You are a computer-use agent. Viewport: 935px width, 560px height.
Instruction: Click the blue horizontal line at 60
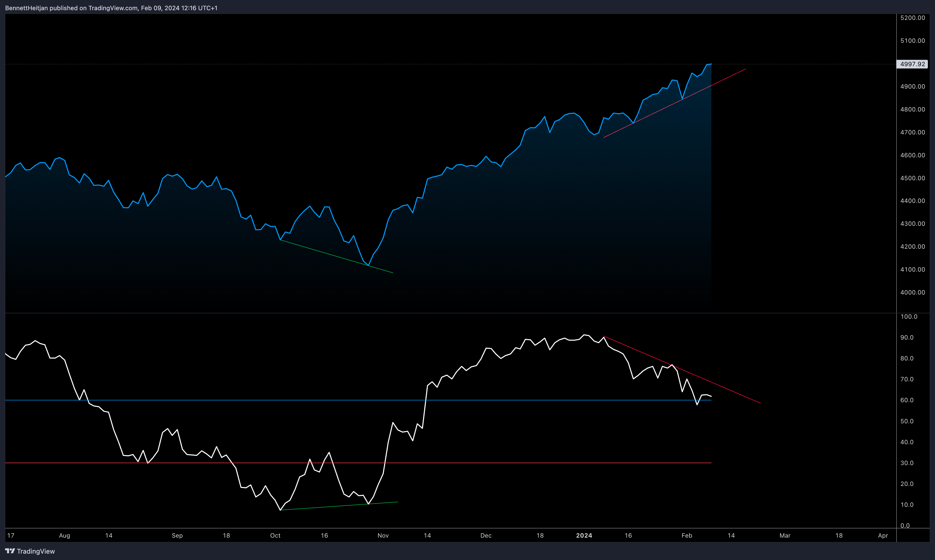[264, 400]
